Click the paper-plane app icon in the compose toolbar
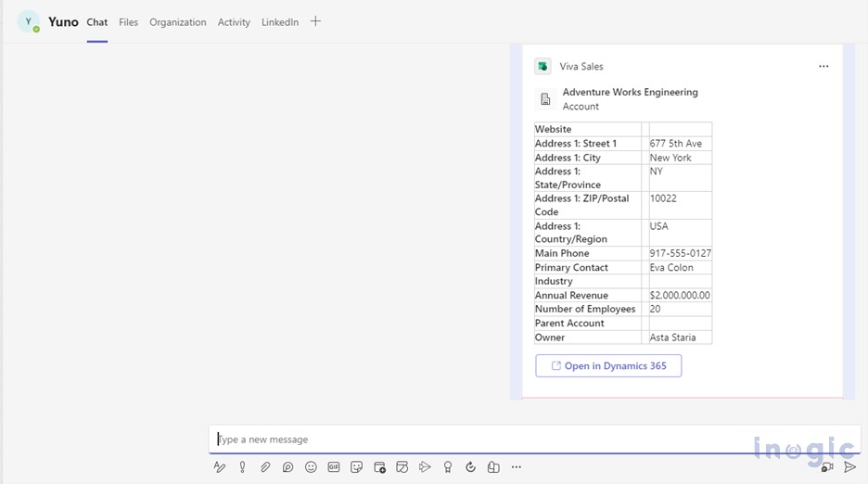 [425, 467]
